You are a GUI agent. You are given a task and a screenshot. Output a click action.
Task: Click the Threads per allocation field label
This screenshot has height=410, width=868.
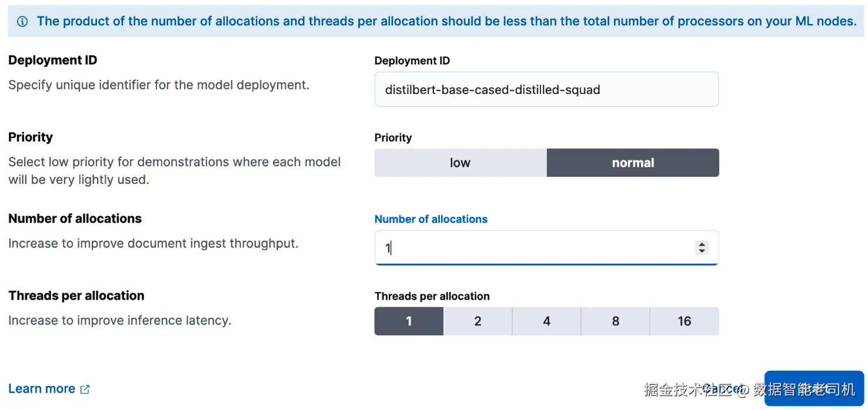[x=432, y=296]
